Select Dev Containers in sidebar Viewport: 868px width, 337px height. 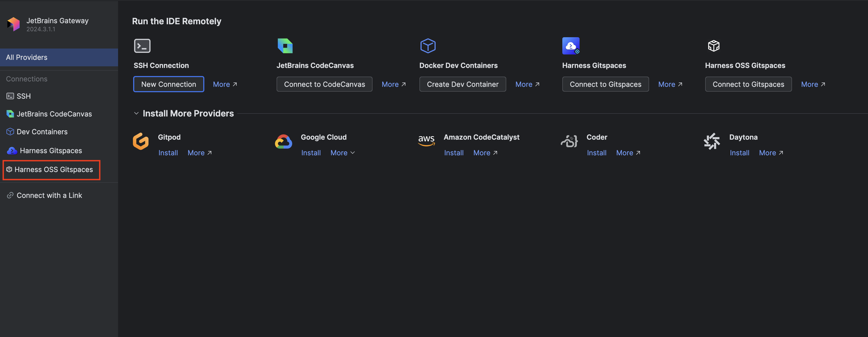tap(42, 132)
